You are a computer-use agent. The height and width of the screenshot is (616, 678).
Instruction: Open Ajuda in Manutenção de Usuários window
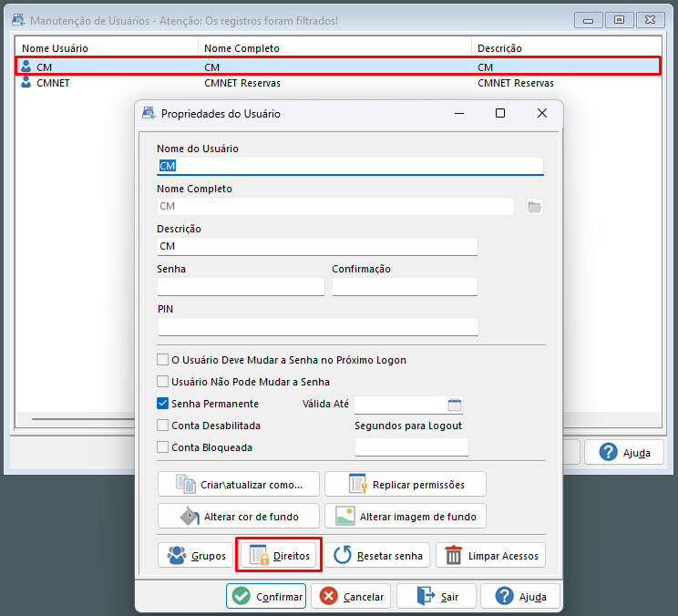pyautogui.click(x=624, y=453)
